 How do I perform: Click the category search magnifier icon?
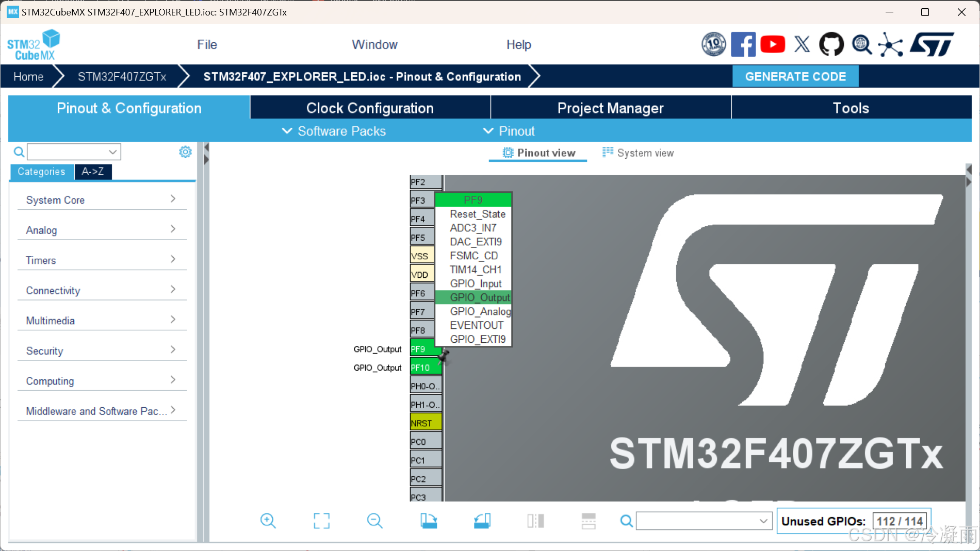point(19,152)
